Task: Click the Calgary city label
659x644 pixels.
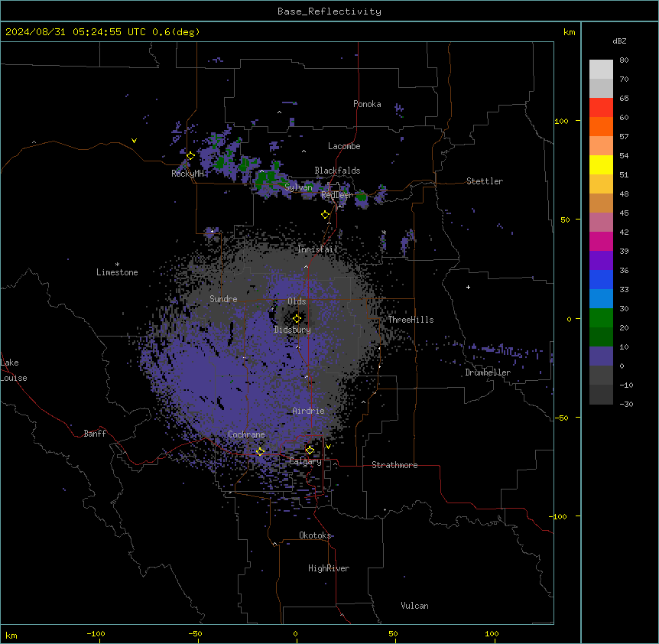Action: pos(306,461)
